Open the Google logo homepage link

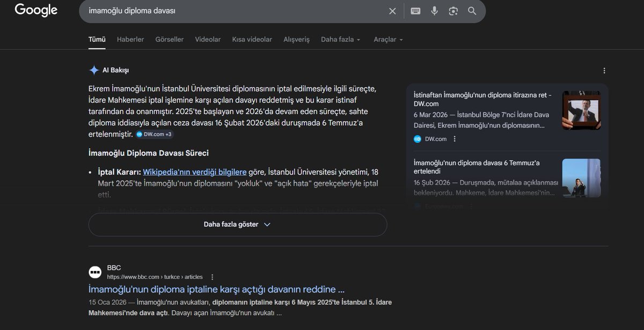(x=36, y=10)
